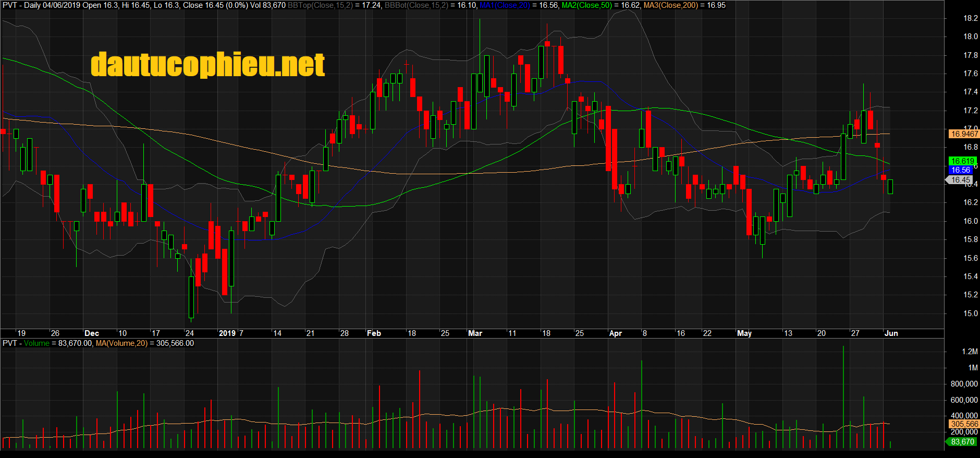Select the BBTop(Close,15,2) = 17.24 legend entry

(335, 5)
